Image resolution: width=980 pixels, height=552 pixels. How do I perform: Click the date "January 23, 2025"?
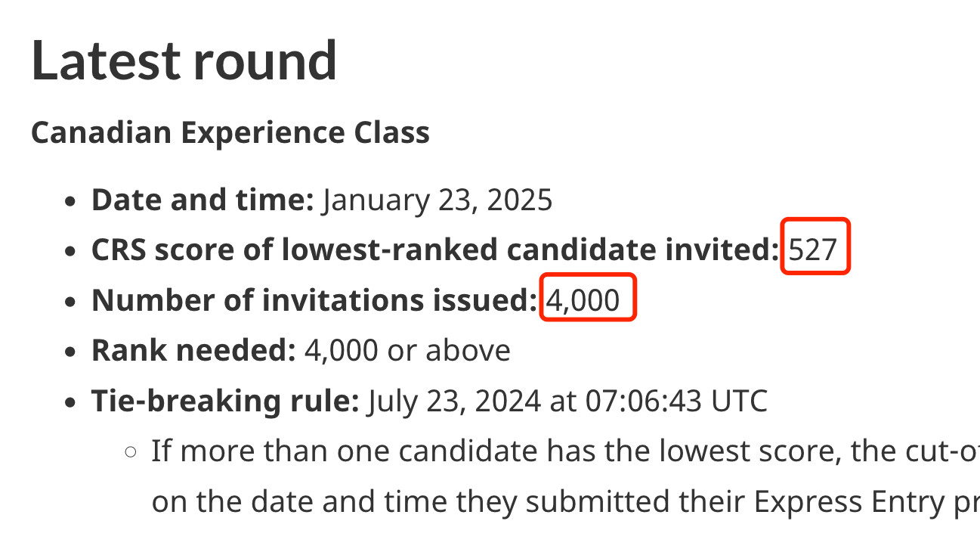pos(437,200)
